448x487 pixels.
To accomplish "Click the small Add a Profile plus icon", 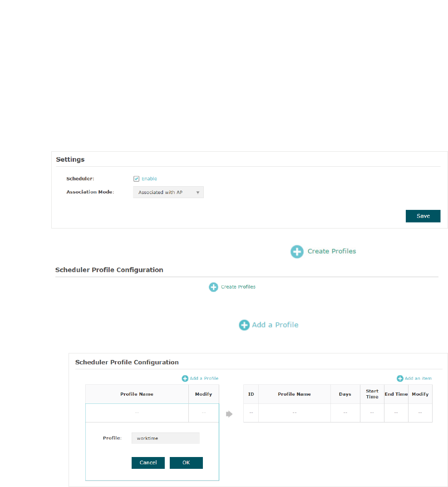I will 185,378.
